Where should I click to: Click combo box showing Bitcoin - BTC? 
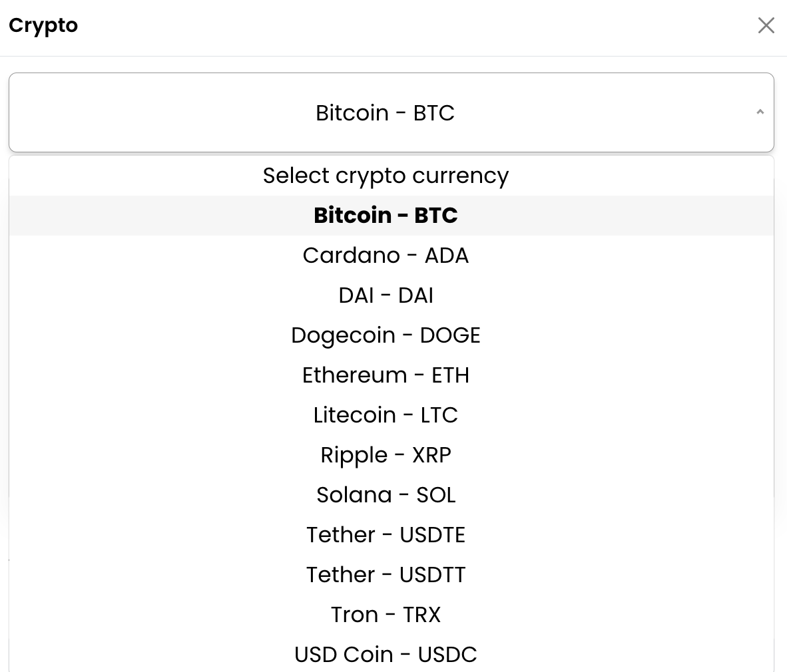[x=385, y=112]
